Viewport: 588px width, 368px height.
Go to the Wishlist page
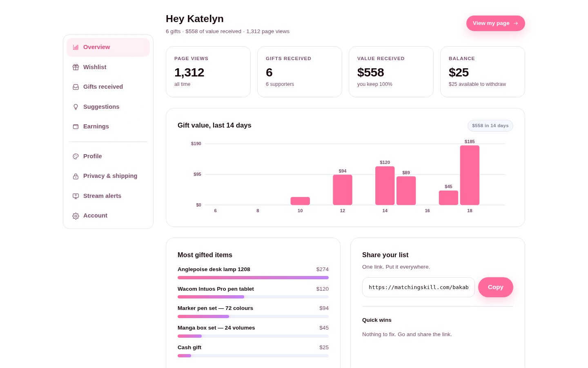pos(108,67)
